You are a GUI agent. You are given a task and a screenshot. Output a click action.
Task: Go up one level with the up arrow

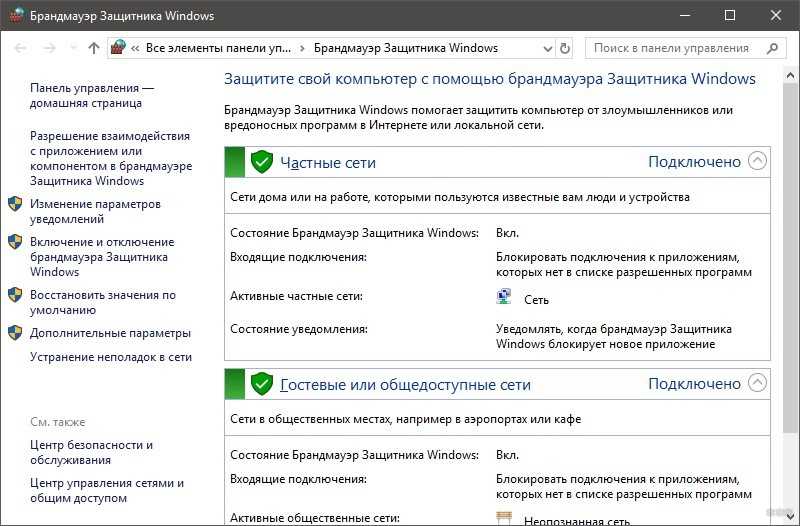[93, 48]
